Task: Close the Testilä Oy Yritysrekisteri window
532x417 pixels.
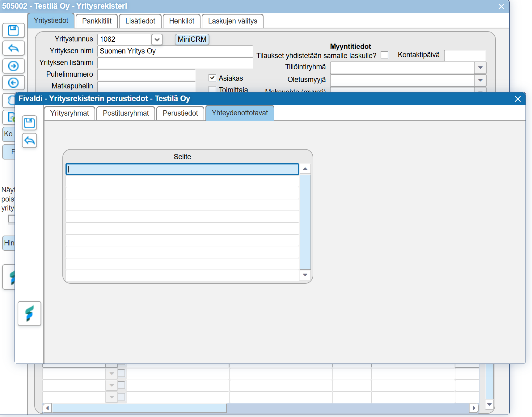Action: pos(501,6)
